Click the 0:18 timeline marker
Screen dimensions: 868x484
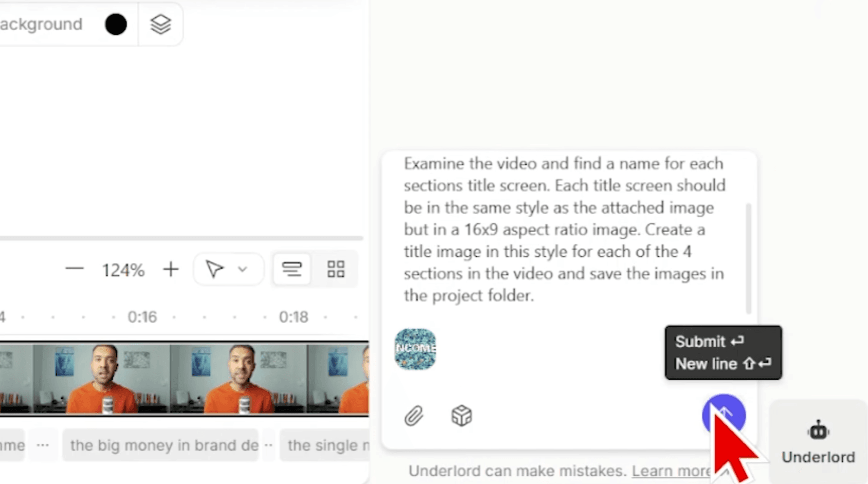pos(293,317)
